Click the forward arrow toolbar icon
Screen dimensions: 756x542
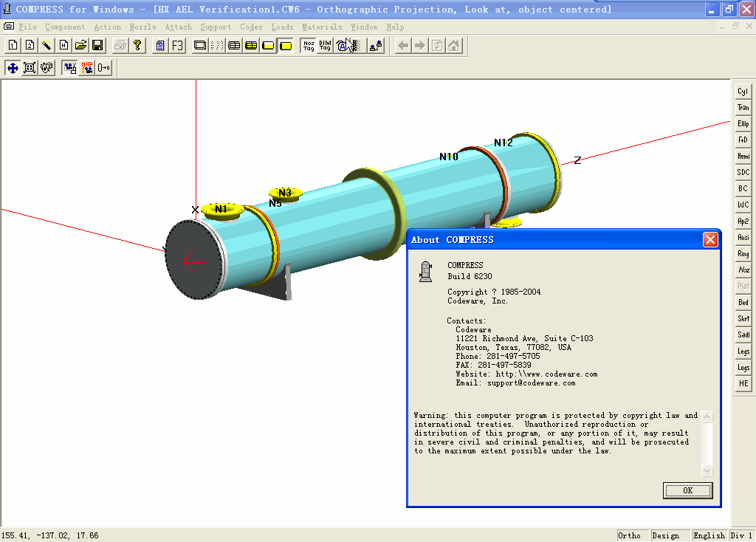pyautogui.click(x=420, y=45)
